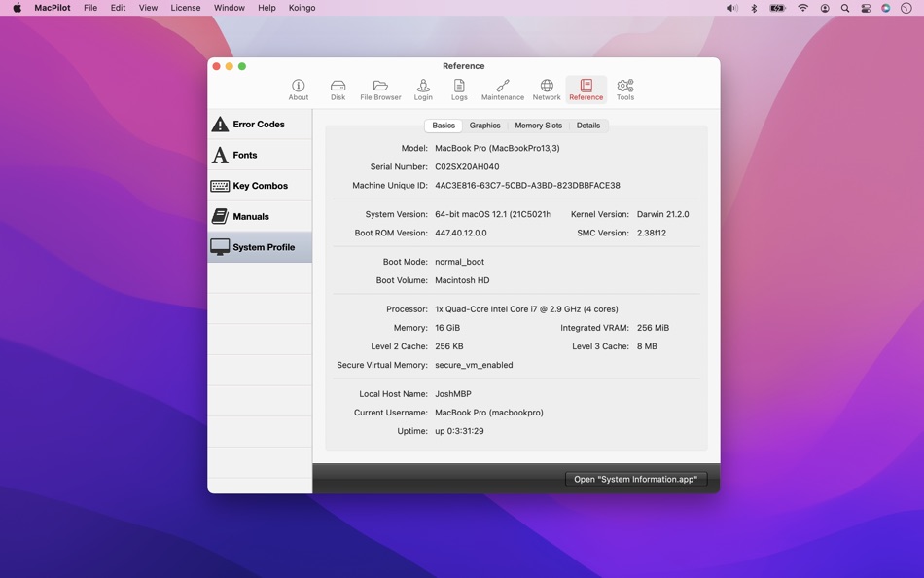924x578 pixels.
Task: Switch to the Memory Slots tab
Action: click(x=538, y=126)
